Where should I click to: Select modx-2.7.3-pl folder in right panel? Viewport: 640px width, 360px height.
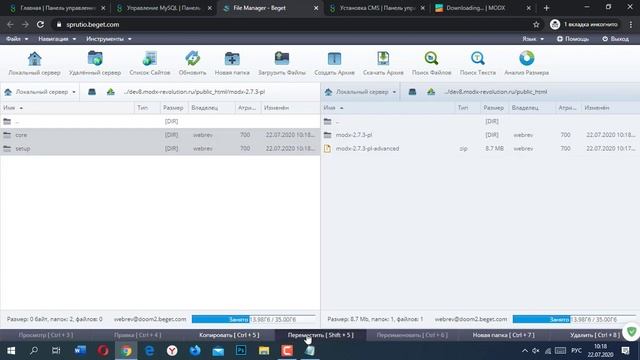[480, 135]
